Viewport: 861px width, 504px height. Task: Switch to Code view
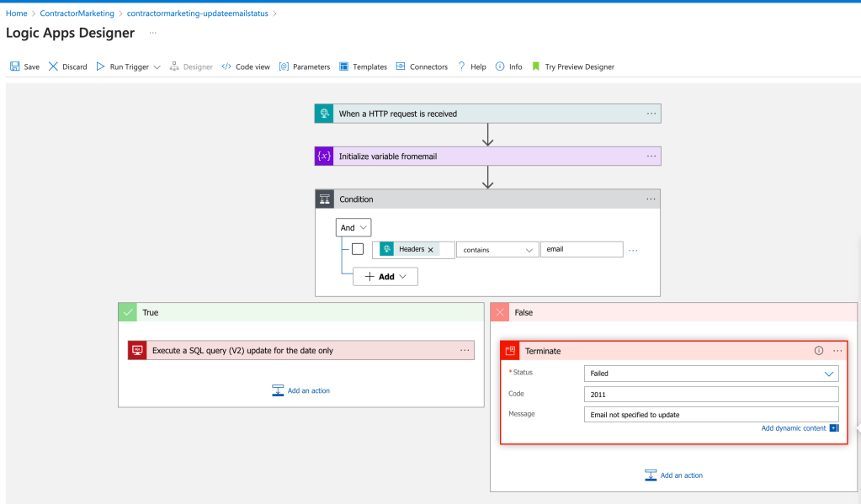[246, 66]
